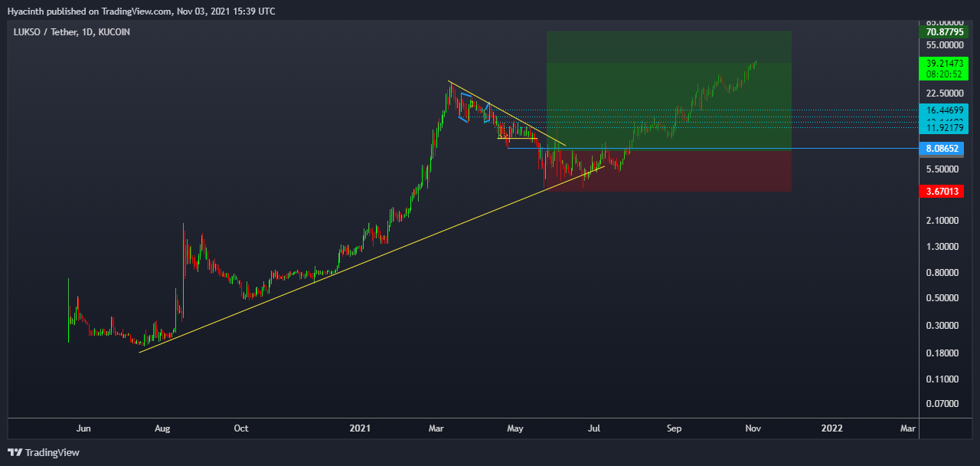Image resolution: width=980 pixels, height=466 pixels.
Task: Select the red stop-loss zone rectangle
Action: 668,170
